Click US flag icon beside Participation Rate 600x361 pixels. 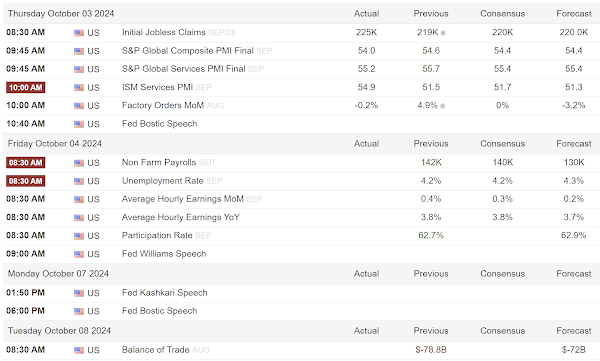coord(79,236)
